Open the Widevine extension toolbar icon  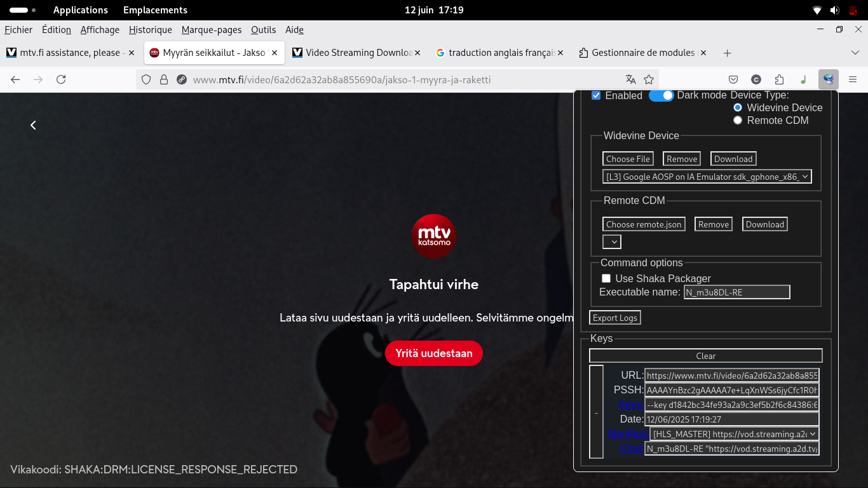pos(828,79)
